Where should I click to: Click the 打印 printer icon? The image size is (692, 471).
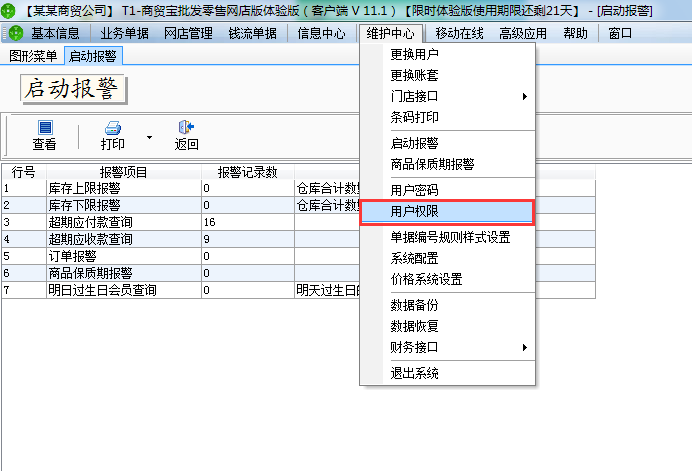click(x=113, y=128)
